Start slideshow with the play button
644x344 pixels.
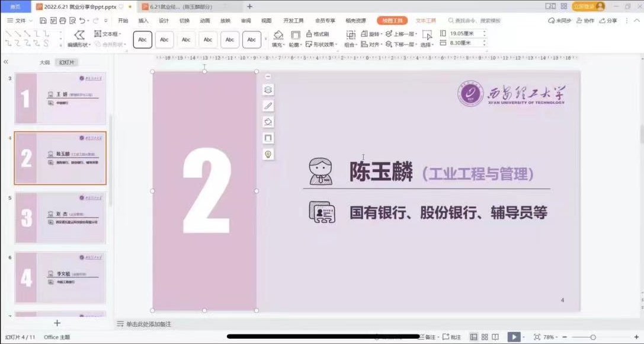[514, 337]
